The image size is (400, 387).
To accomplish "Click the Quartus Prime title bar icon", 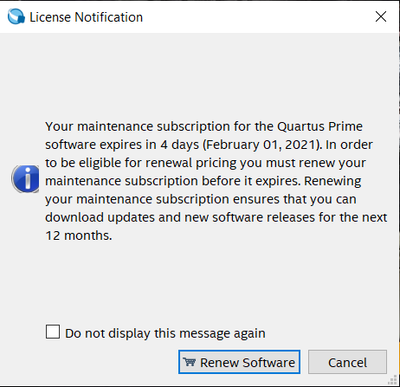I will 16,17.
